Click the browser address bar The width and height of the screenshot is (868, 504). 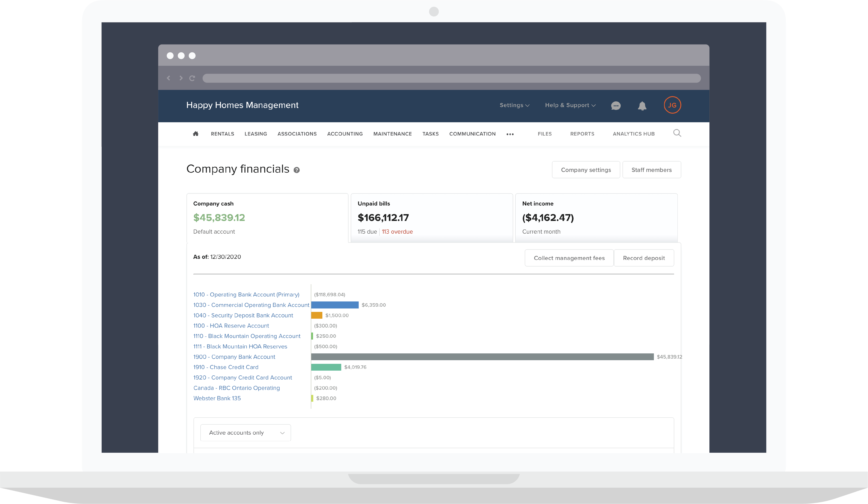click(451, 78)
